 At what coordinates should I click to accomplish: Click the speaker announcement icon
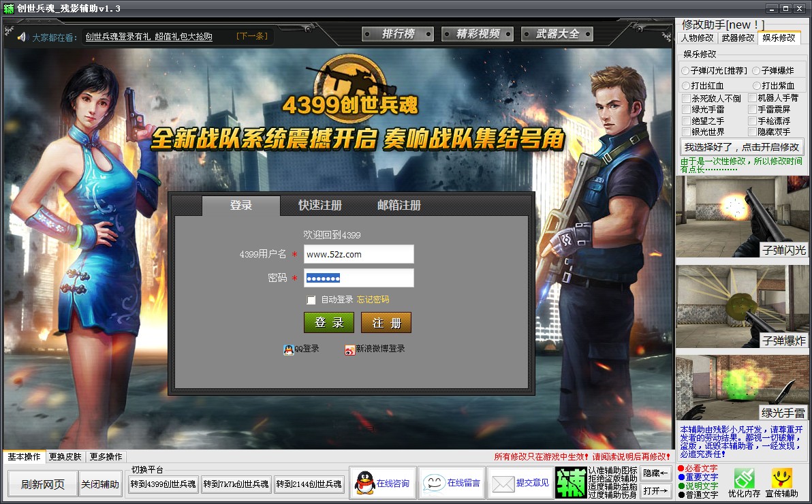[22, 37]
